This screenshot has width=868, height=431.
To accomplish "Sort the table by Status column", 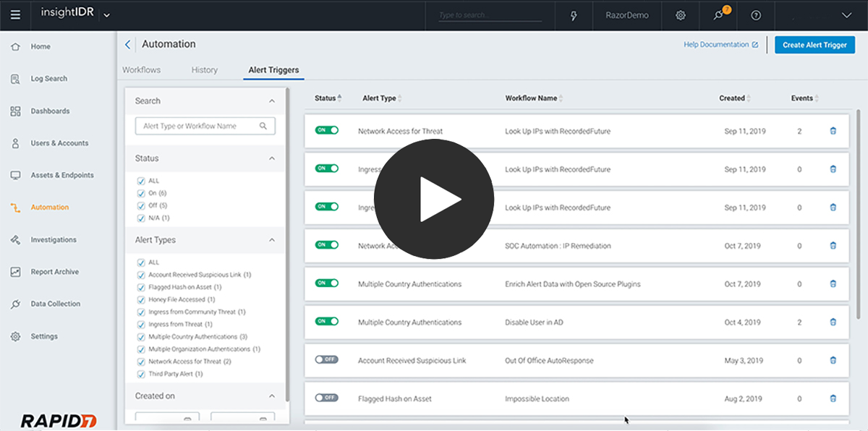I will tap(328, 98).
